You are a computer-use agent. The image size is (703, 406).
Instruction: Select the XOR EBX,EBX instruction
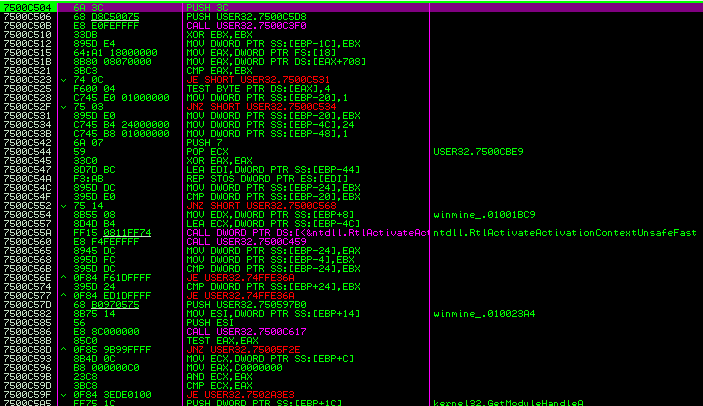pos(219,35)
